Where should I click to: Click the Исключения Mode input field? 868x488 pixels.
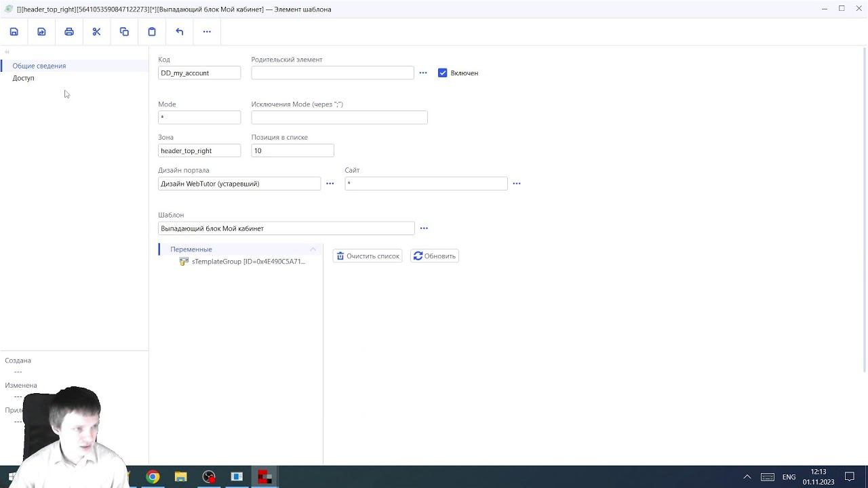(x=339, y=118)
